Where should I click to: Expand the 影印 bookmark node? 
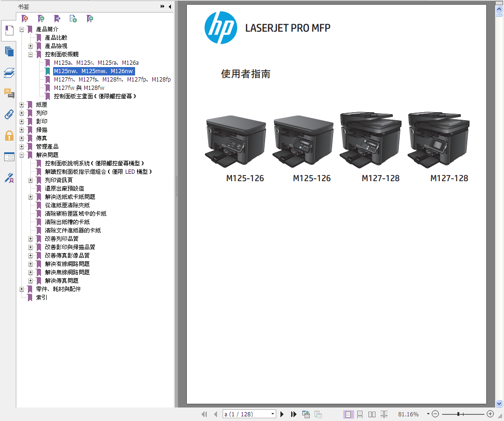pos(21,122)
